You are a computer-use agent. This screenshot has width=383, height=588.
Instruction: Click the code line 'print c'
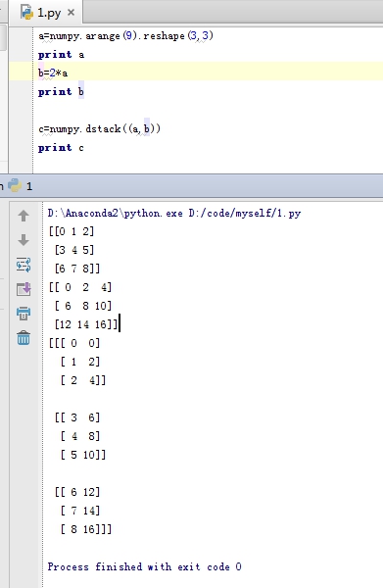[x=61, y=148]
